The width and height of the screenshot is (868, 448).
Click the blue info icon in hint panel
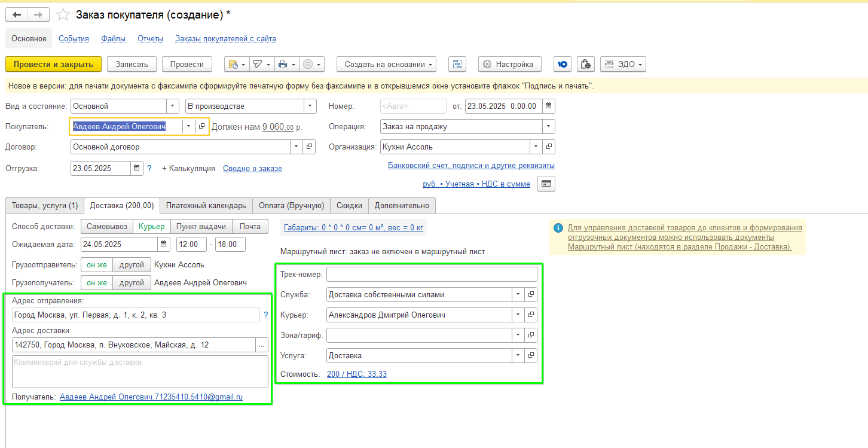[558, 228]
